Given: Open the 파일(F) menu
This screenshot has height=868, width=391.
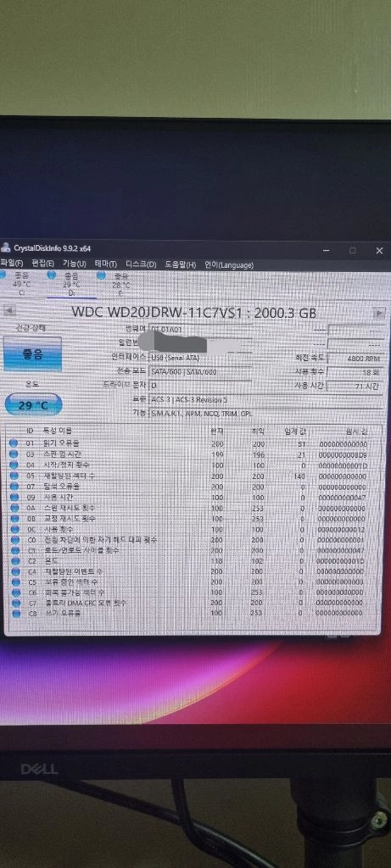Looking at the screenshot, I should 12,264.
